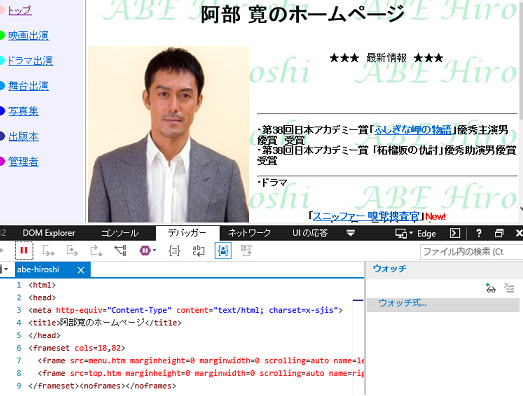Click the ファイル内の検索 search field
The height and width of the screenshot is (396, 523).
[471, 251]
